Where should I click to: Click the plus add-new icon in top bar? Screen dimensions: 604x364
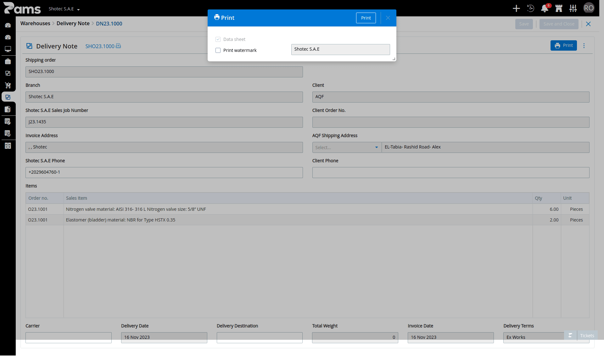pyautogui.click(x=516, y=8)
